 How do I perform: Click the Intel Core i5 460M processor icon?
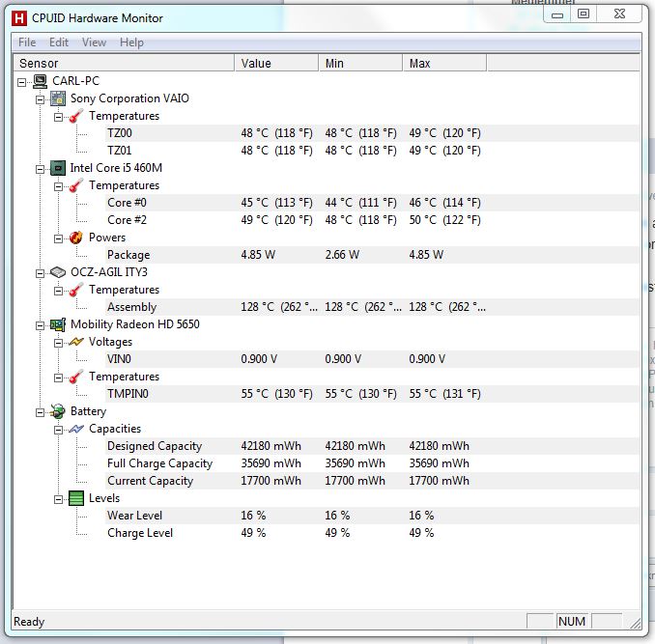58,168
